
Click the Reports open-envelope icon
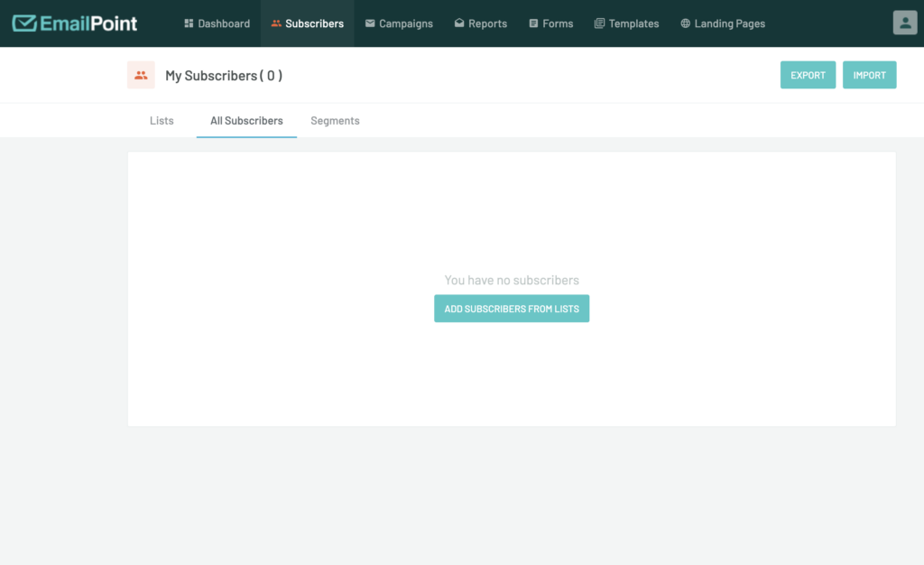459,23
